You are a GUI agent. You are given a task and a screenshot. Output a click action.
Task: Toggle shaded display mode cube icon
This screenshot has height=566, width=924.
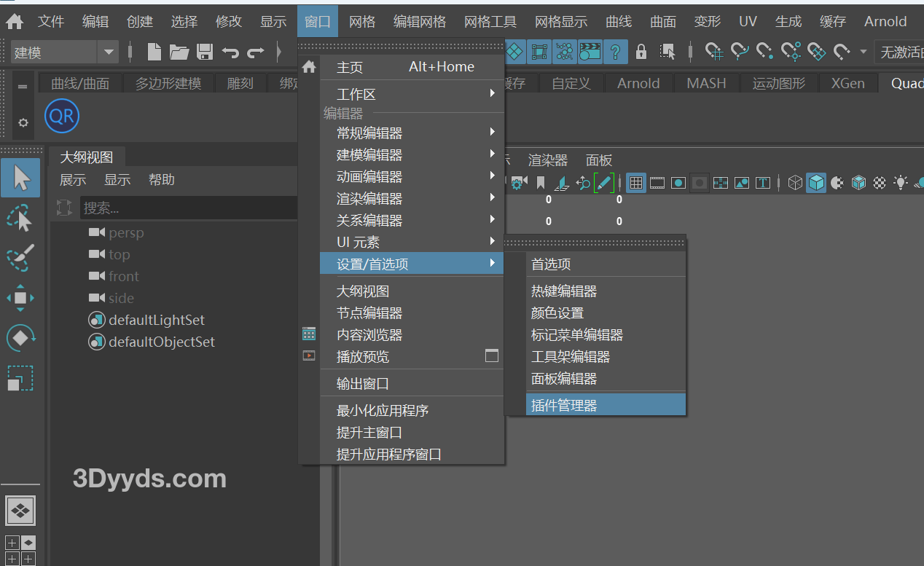pyautogui.click(x=816, y=182)
